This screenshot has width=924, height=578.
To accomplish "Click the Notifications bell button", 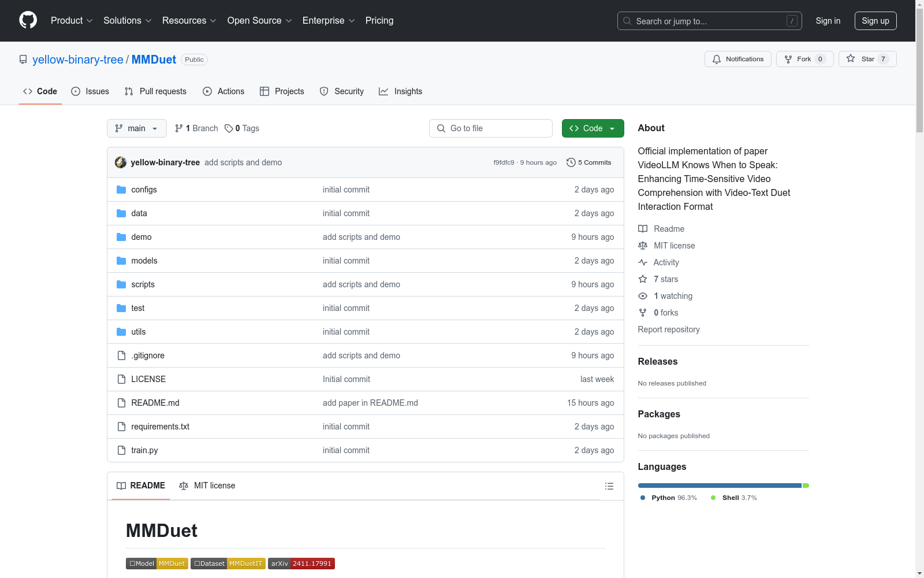I will [737, 59].
